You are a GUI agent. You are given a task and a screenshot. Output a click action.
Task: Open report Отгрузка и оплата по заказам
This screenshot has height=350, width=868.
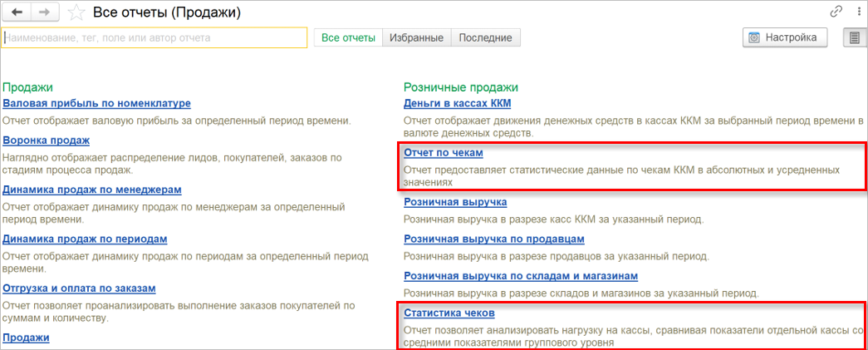tap(79, 288)
